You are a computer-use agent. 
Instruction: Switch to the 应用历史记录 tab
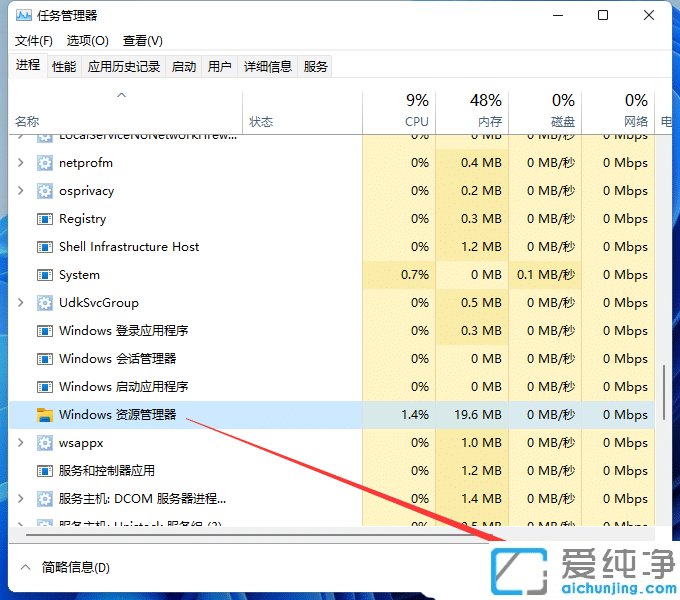pos(124,67)
